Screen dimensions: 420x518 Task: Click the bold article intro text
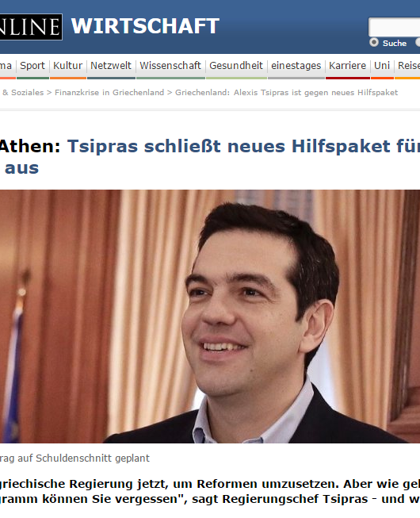pyautogui.click(x=210, y=491)
